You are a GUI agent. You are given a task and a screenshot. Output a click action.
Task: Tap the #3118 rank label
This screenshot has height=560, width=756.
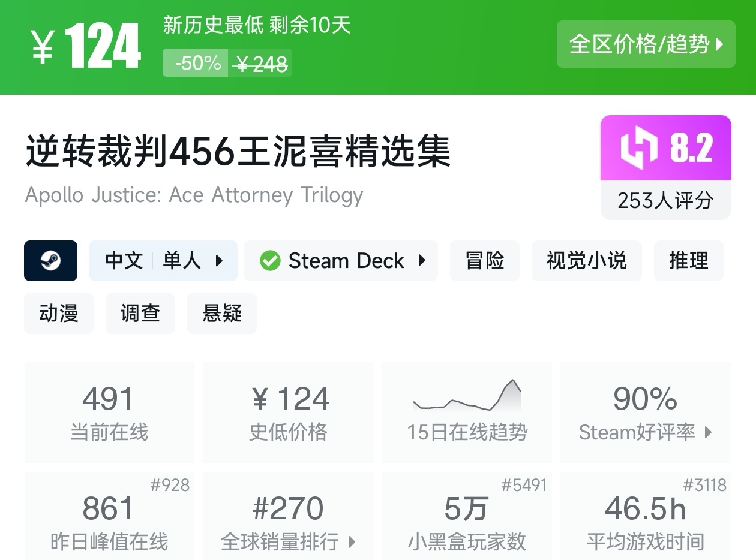point(705,485)
